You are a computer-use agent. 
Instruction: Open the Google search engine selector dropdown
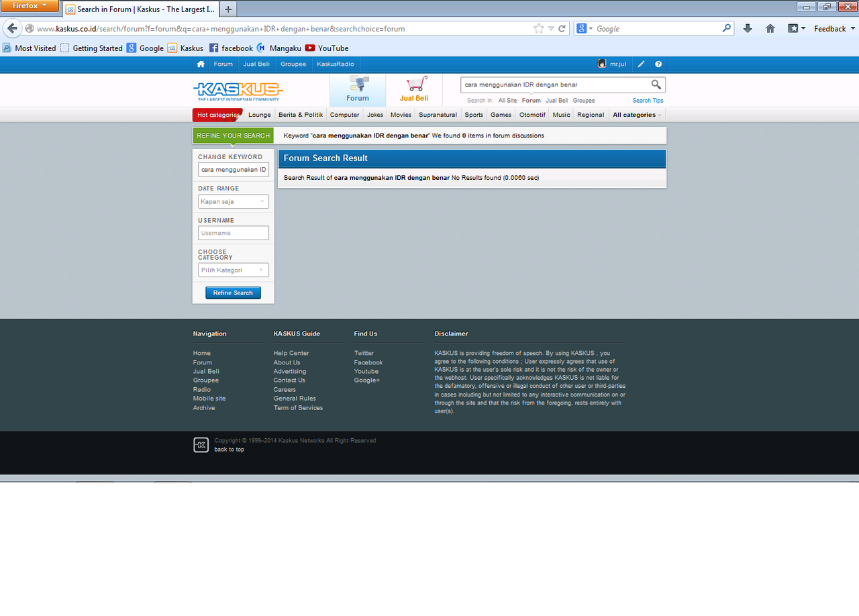[x=585, y=29]
